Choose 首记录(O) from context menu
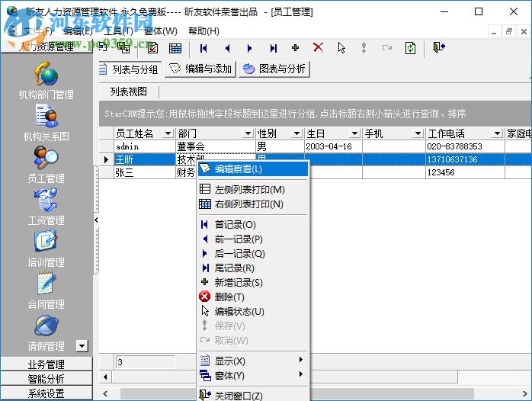This screenshot has width=532, height=401. pyautogui.click(x=253, y=225)
